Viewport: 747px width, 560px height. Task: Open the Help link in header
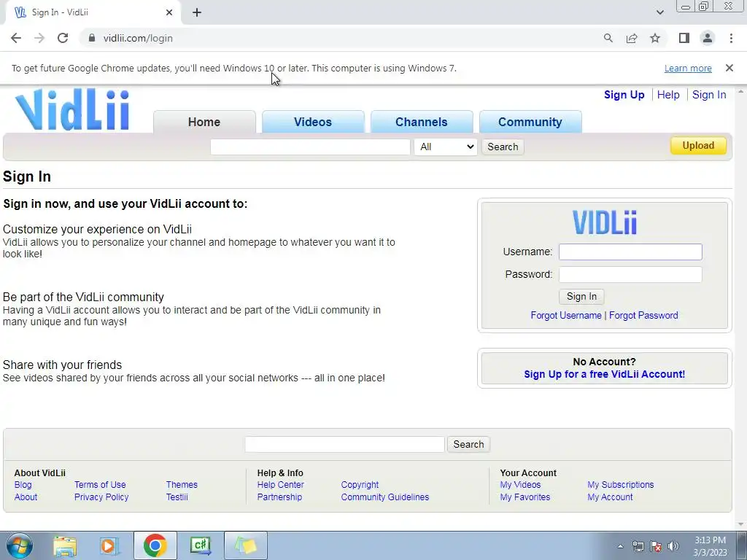[x=668, y=95]
